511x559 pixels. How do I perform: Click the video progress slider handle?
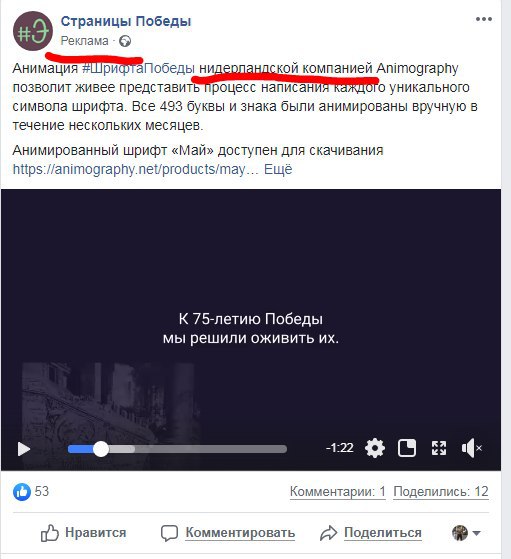coord(101,449)
